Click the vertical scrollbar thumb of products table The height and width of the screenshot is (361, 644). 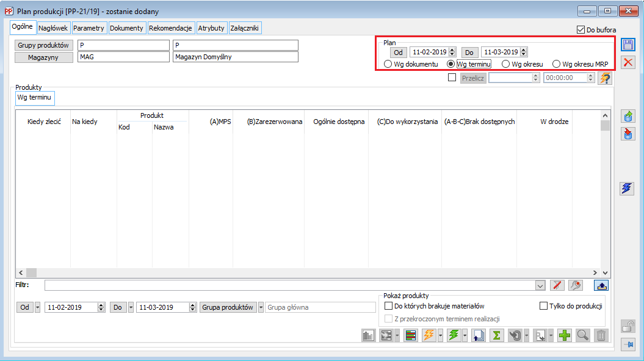click(605, 125)
